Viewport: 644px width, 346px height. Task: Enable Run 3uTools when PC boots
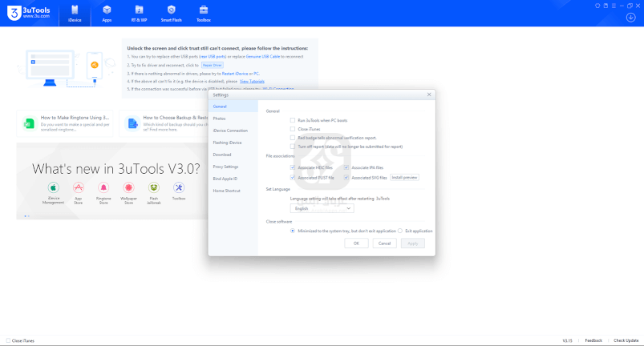click(x=293, y=120)
